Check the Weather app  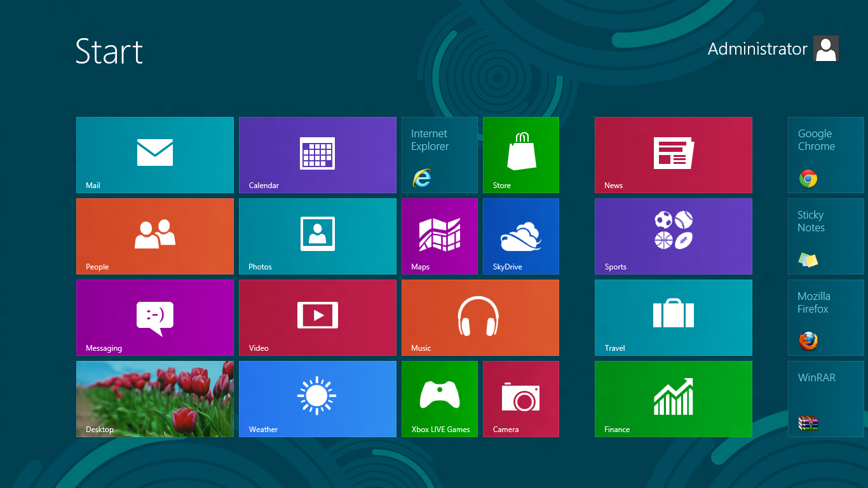tap(317, 398)
